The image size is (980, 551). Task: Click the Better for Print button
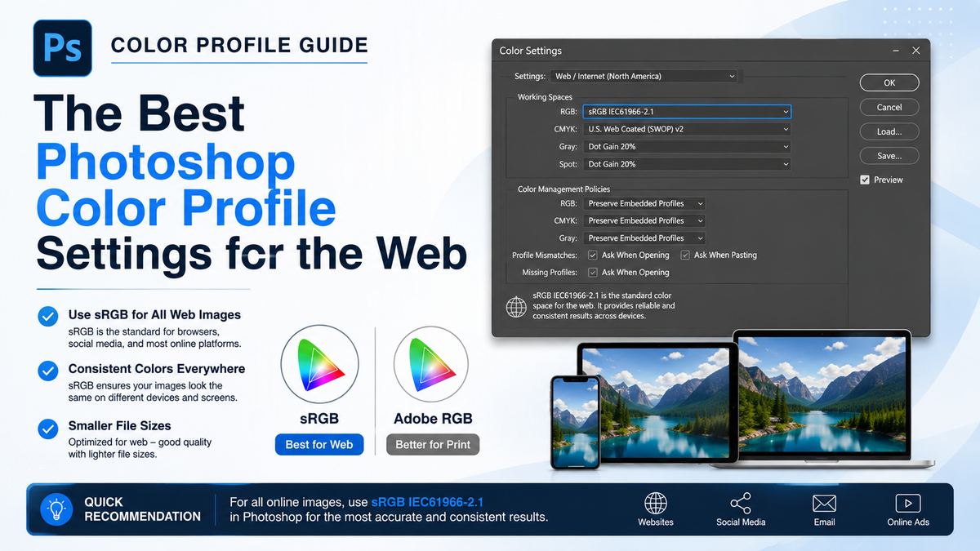(433, 444)
